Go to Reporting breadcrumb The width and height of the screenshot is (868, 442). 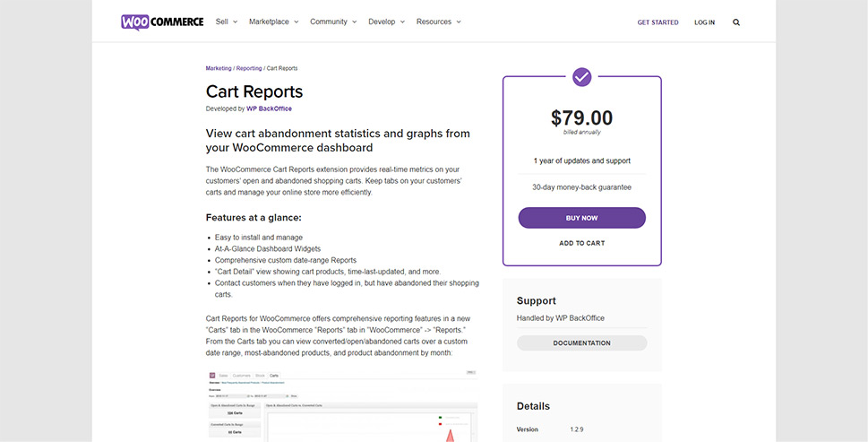pyautogui.click(x=249, y=68)
